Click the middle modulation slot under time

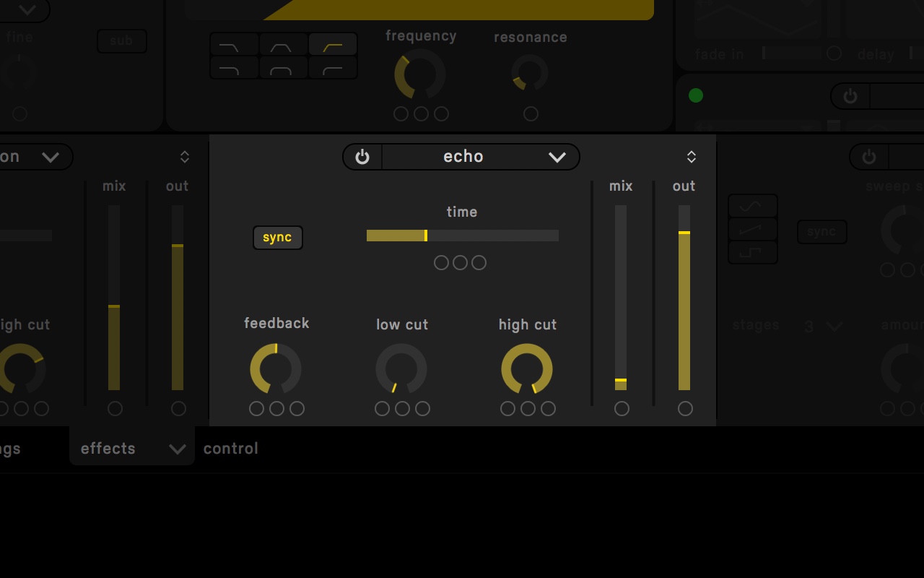click(x=460, y=263)
